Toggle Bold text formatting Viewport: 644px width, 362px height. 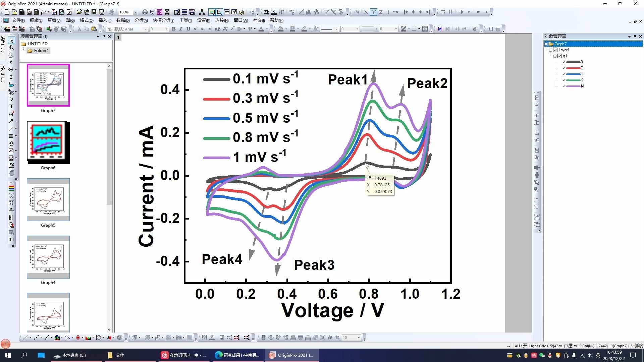pos(174,29)
